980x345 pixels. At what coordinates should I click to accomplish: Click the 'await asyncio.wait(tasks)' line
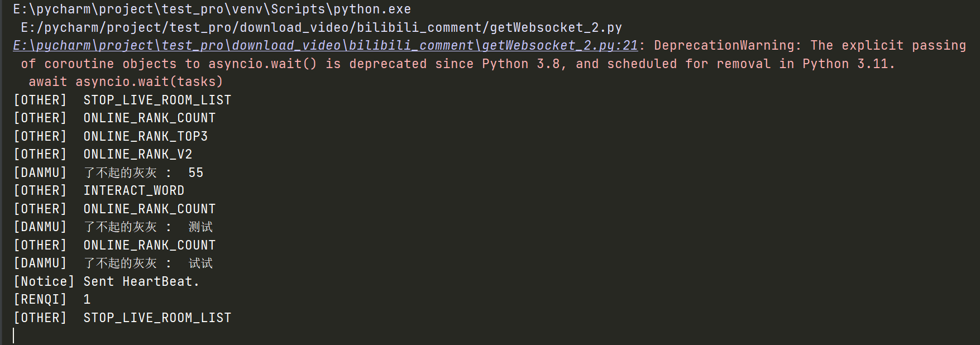point(126,82)
